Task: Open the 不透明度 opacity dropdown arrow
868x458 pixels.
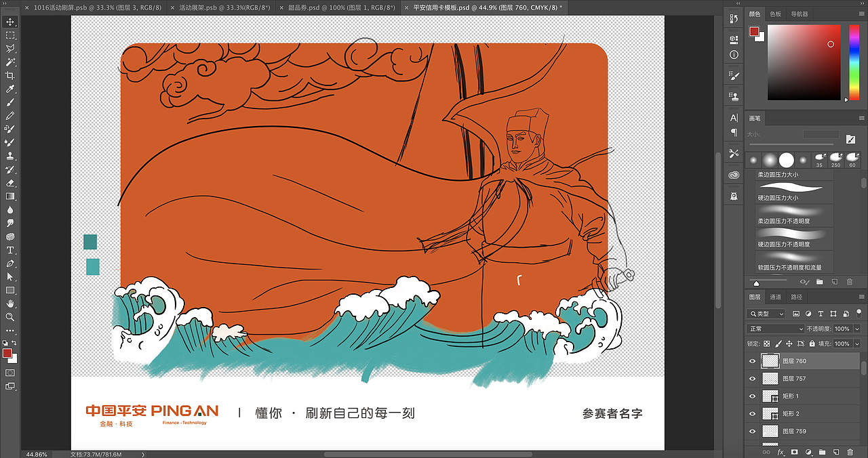Action: tap(856, 329)
